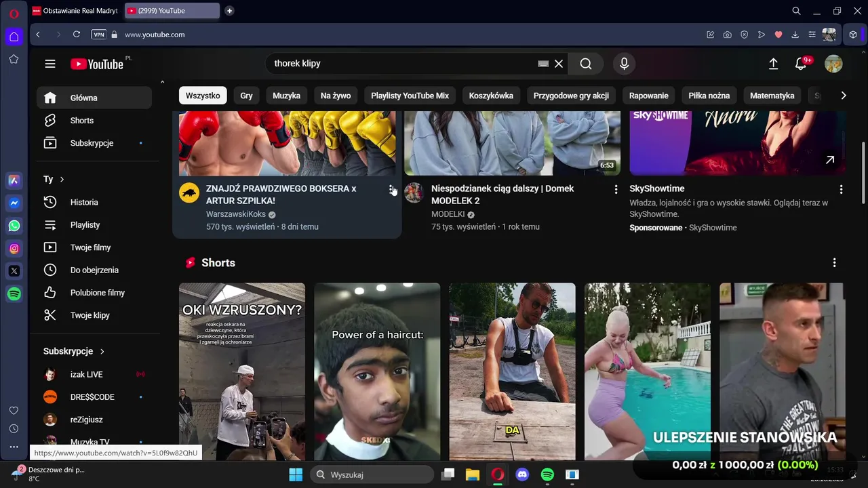
Task: Reload the page in Opera
Action: 77,35
